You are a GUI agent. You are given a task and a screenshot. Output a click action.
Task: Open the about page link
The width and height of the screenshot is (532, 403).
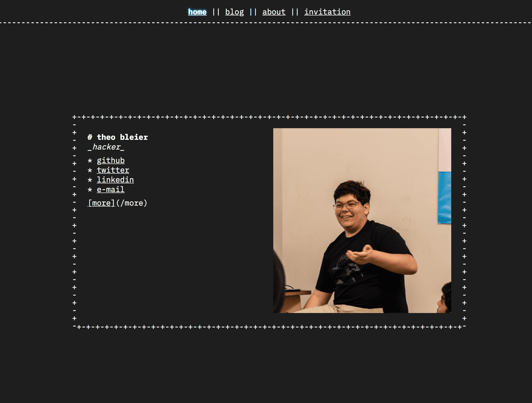(274, 12)
